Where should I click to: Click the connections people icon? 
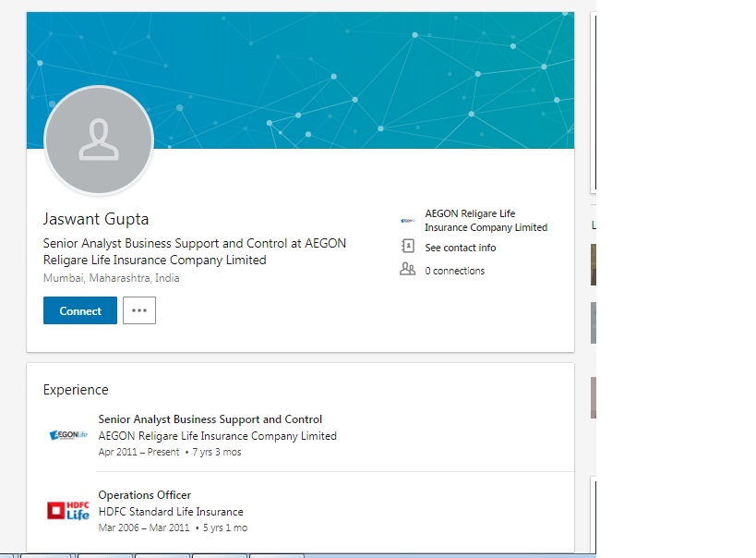[407, 269]
